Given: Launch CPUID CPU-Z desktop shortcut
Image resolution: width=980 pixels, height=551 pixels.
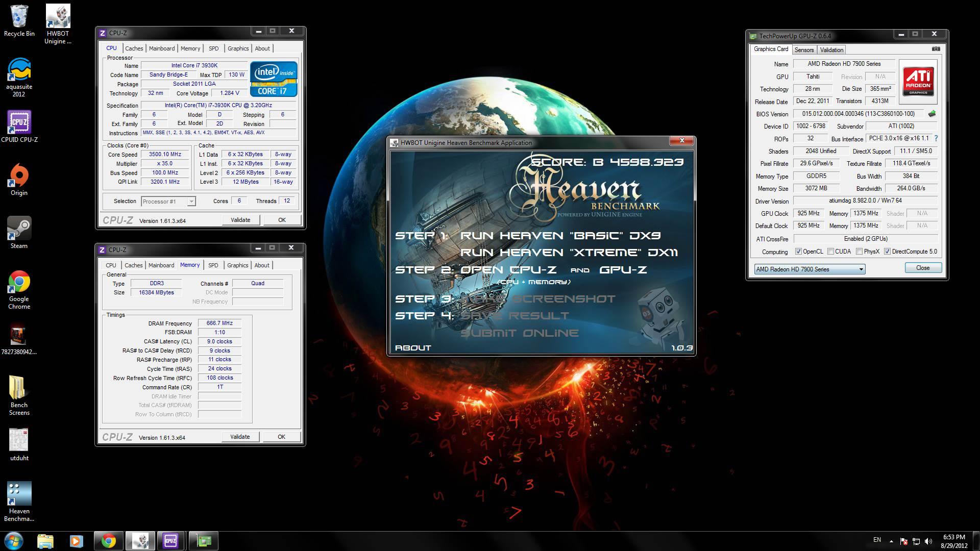Looking at the screenshot, I should (x=19, y=127).
